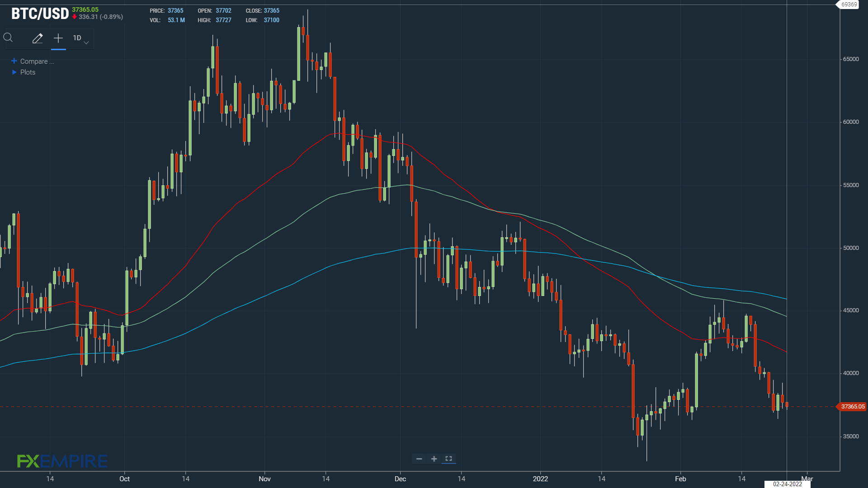
Task: Click the 35000 price axis label
Action: (851, 436)
